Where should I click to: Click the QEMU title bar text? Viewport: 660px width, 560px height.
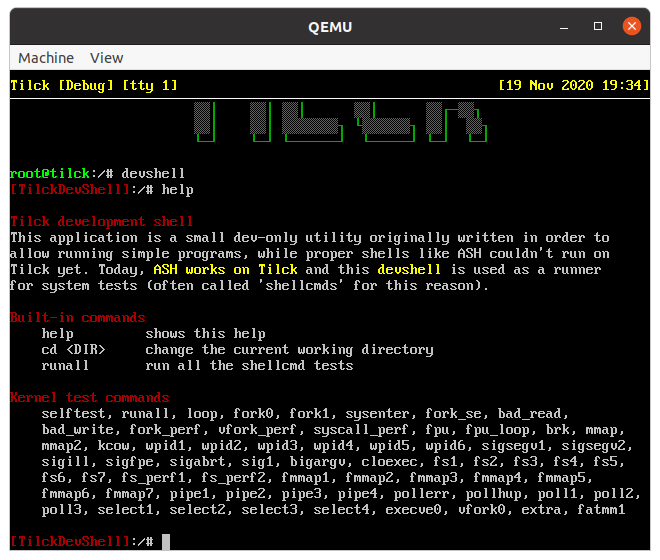[x=330, y=26]
